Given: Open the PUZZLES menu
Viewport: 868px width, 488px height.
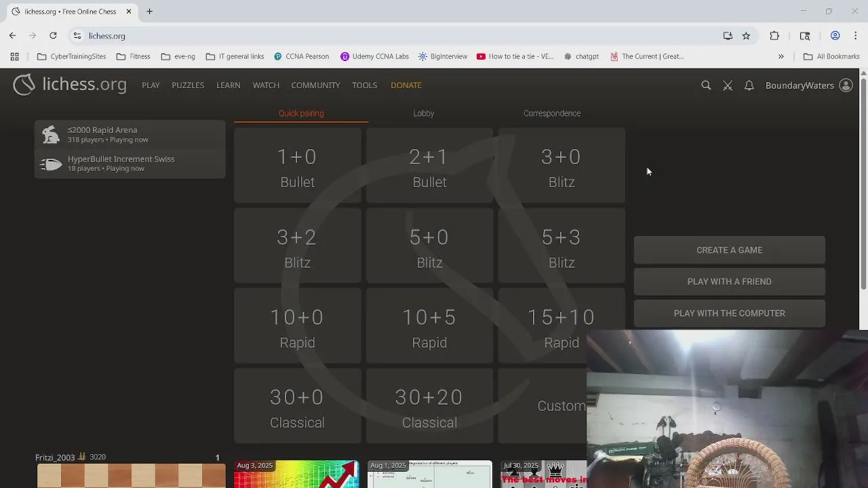Looking at the screenshot, I should (188, 85).
